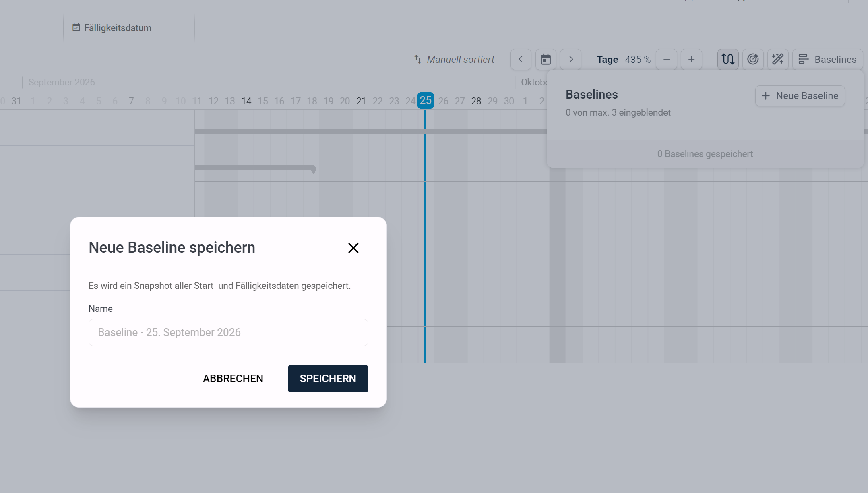868x493 pixels.
Task: Click the ABBRECHEN button
Action: (x=233, y=379)
